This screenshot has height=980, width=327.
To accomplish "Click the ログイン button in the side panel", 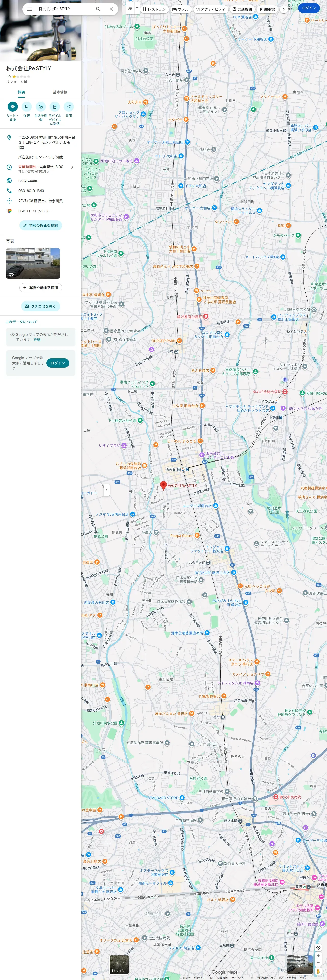I will coord(58,363).
